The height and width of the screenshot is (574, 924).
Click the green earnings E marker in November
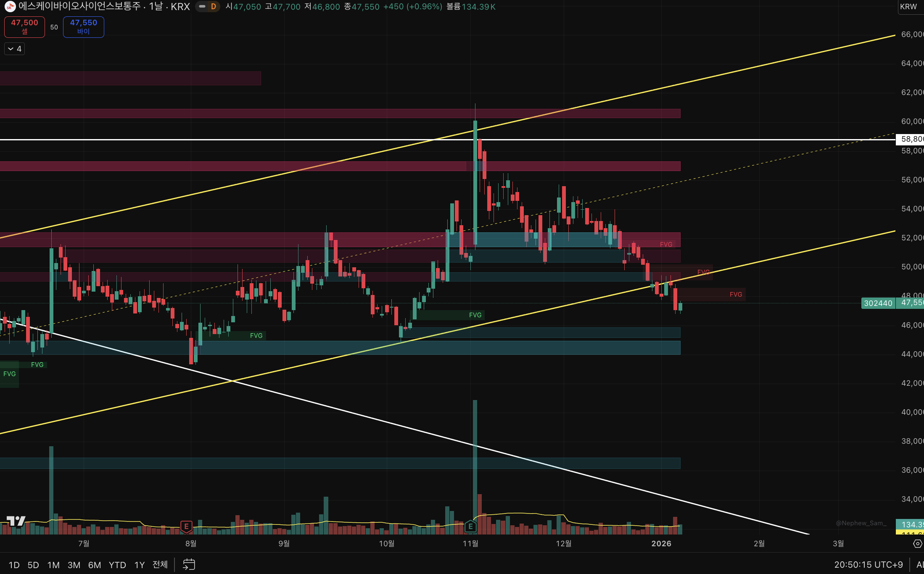[x=470, y=526]
